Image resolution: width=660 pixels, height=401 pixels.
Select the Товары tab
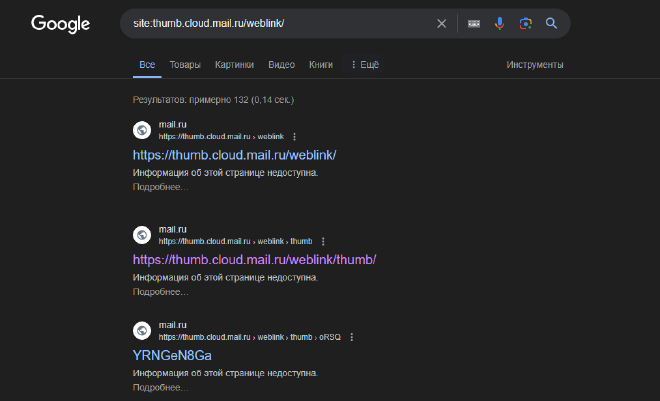(185, 65)
